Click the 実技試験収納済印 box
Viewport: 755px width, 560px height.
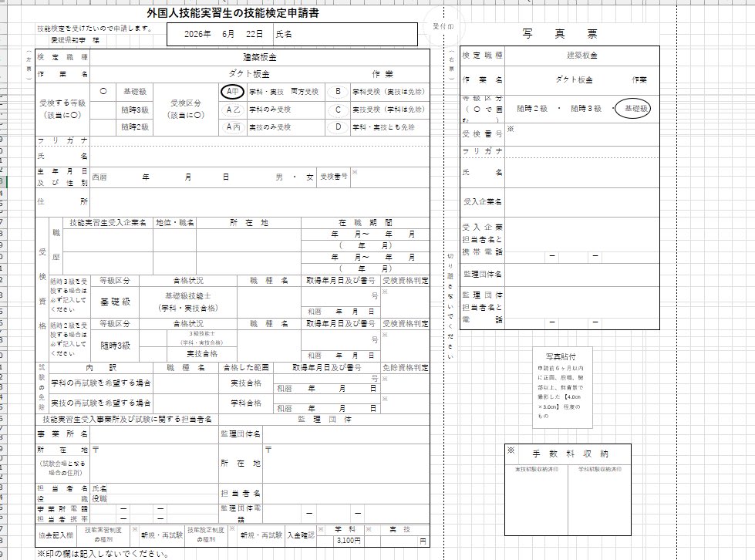point(537,499)
